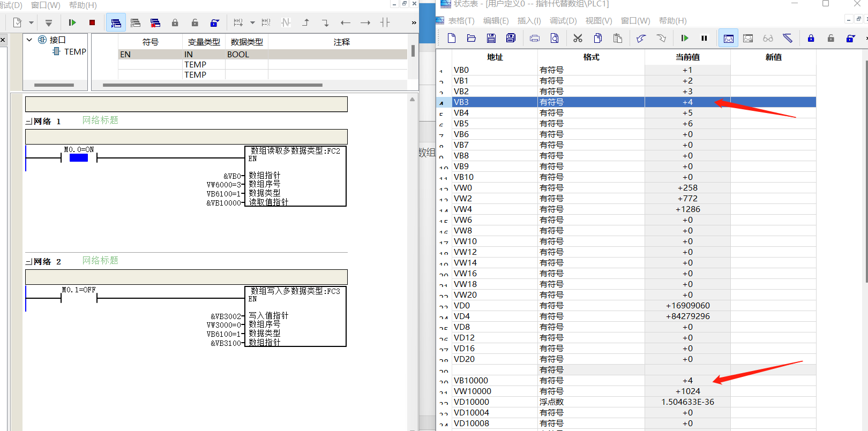Click the M0.0 contact in network 1
This screenshot has width=868, height=431.
pos(79,157)
